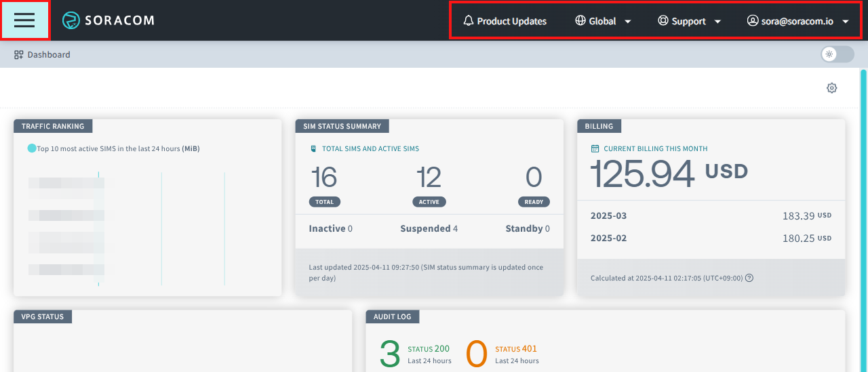Select the Dashboard breadcrumb item

(x=48, y=55)
